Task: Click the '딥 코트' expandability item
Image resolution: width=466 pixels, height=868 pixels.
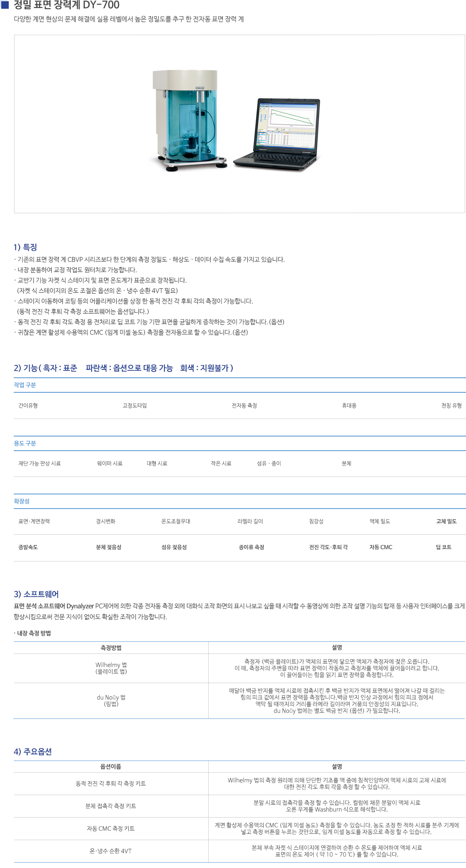Action: 444,547
